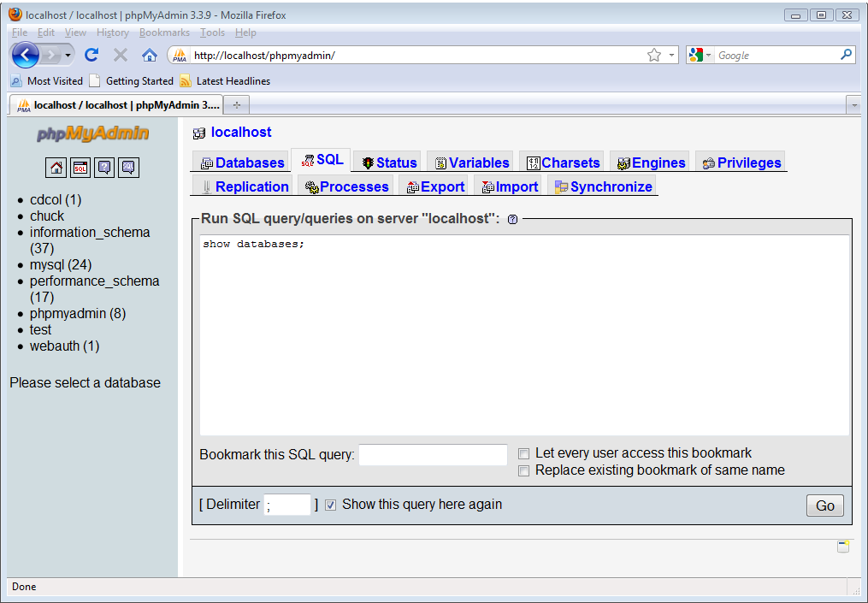The width and height of the screenshot is (868, 603).
Task: Open the Query window SQL icon in sidebar
Action: (x=80, y=168)
